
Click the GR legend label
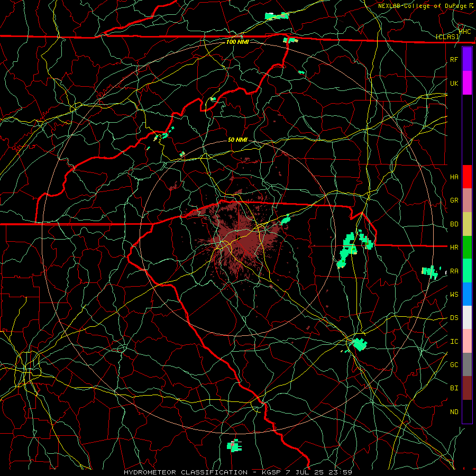pyautogui.click(x=454, y=200)
